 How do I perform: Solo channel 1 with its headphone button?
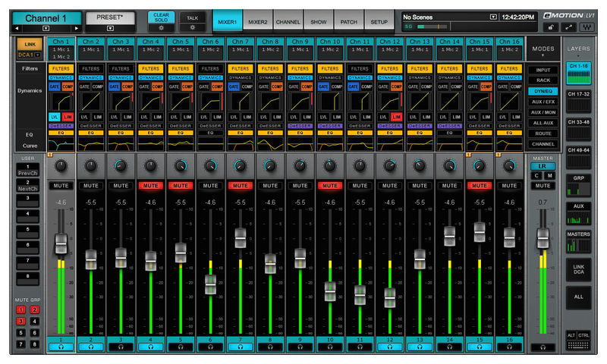tap(61, 347)
